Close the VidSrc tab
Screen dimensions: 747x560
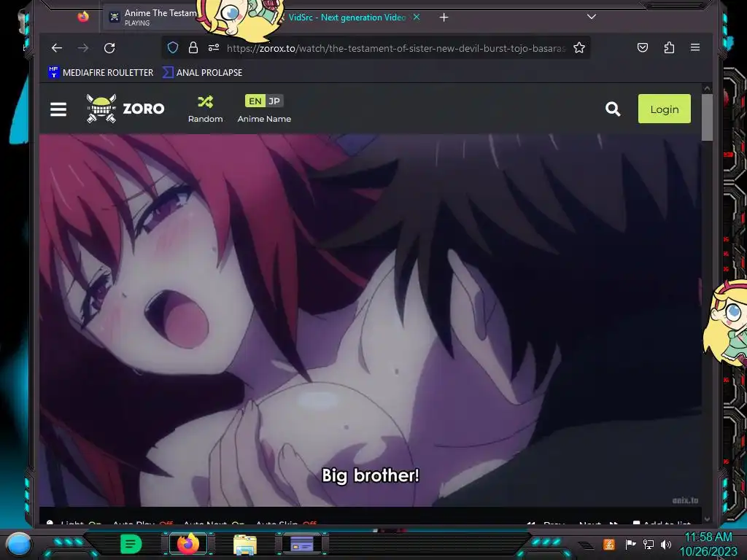point(417,17)
